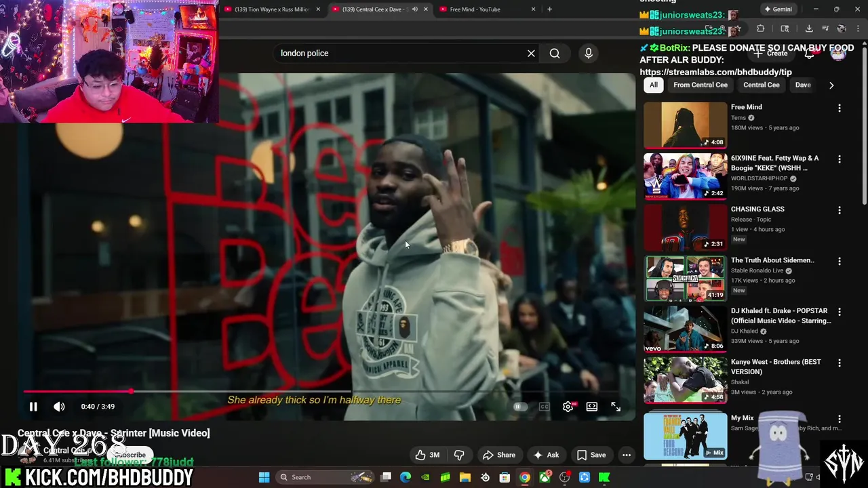Select the 'Central Cee' filter chip
This screenshot has width=868, height=488.
(x=761, y=85)
